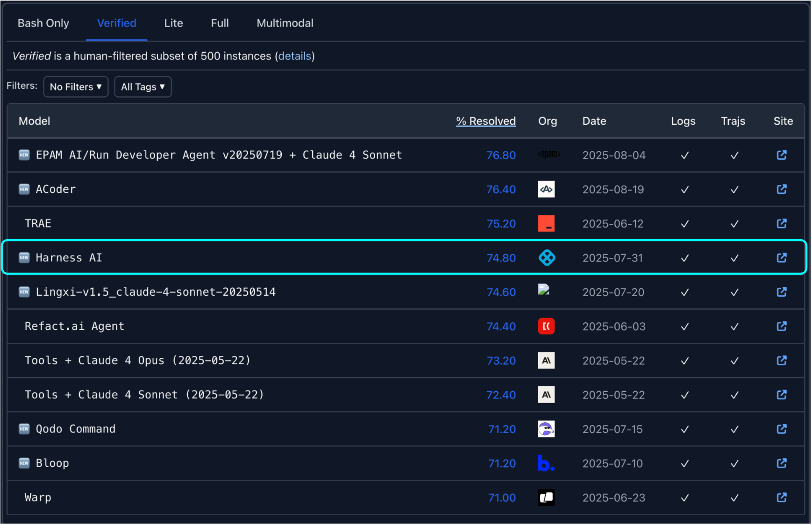Open the No Filters dropdown

pyautogui.click(x=76, y=87)
